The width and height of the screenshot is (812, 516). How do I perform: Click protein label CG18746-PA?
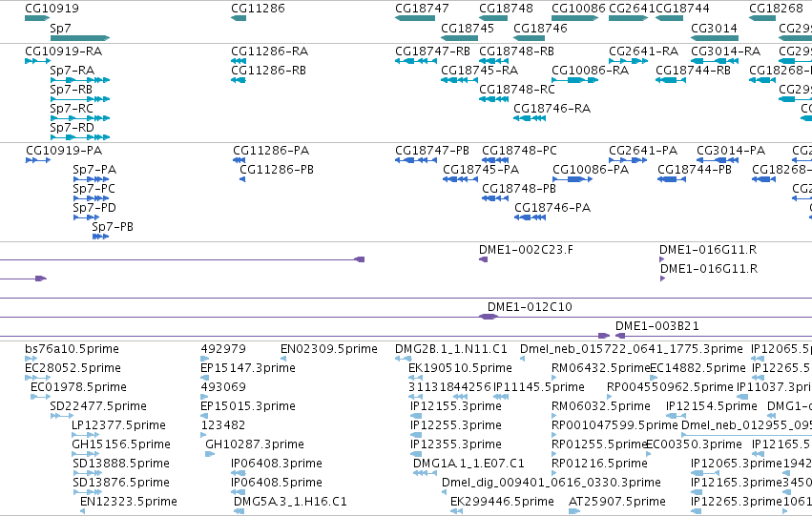552,208
